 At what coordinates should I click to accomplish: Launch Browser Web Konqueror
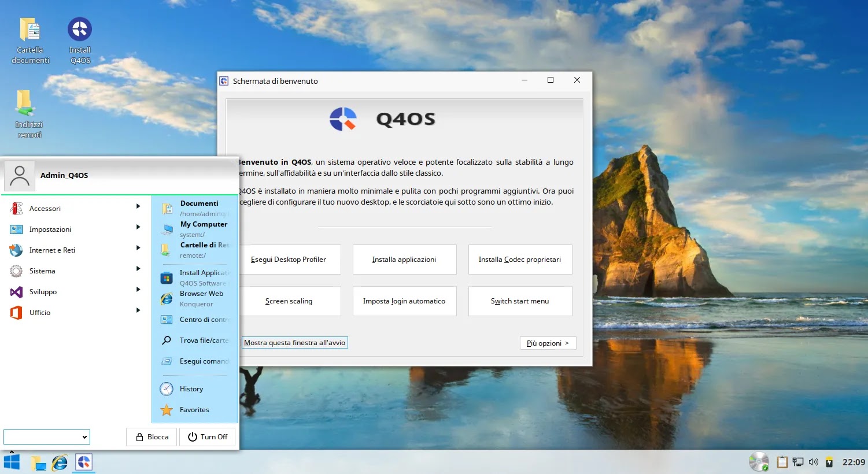click(x=195, y=299)
